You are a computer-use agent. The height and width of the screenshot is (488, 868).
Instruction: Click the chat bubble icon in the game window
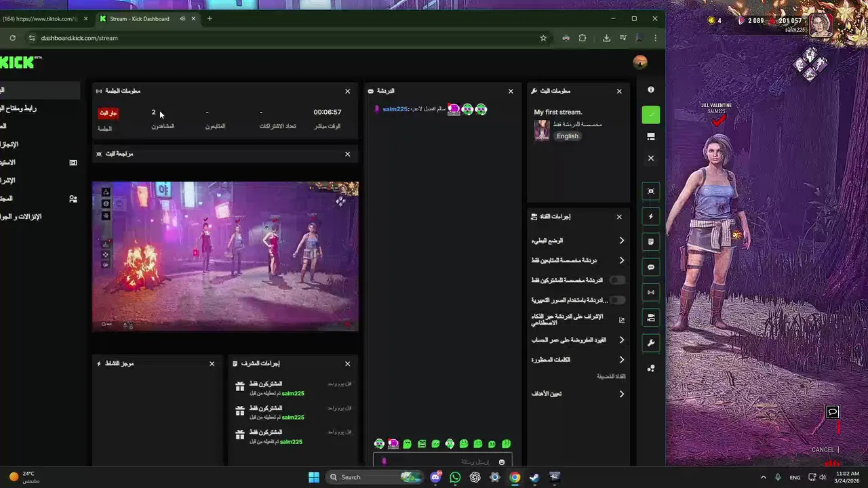(832, 412)
